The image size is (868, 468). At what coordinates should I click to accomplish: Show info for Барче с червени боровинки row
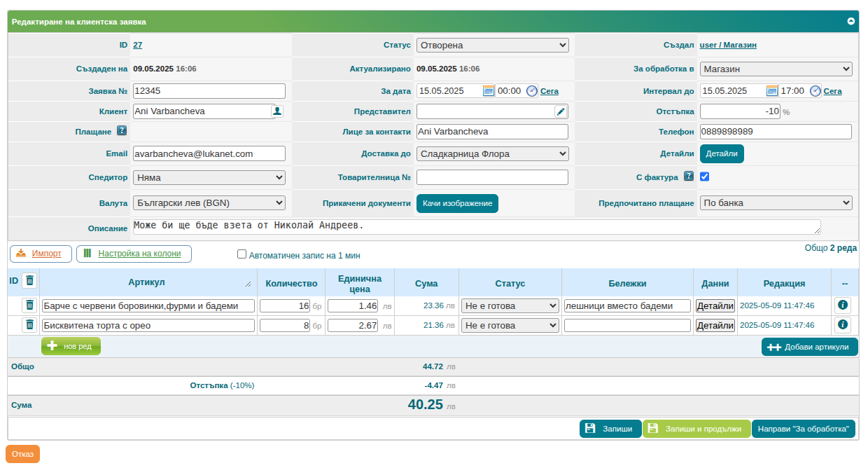[843, 305]
